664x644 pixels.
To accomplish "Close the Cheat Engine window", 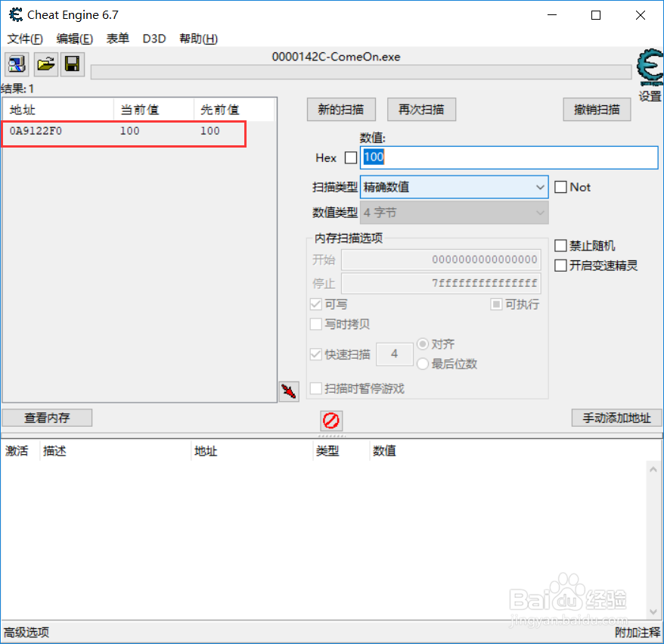I will click(x=641, y=15).
